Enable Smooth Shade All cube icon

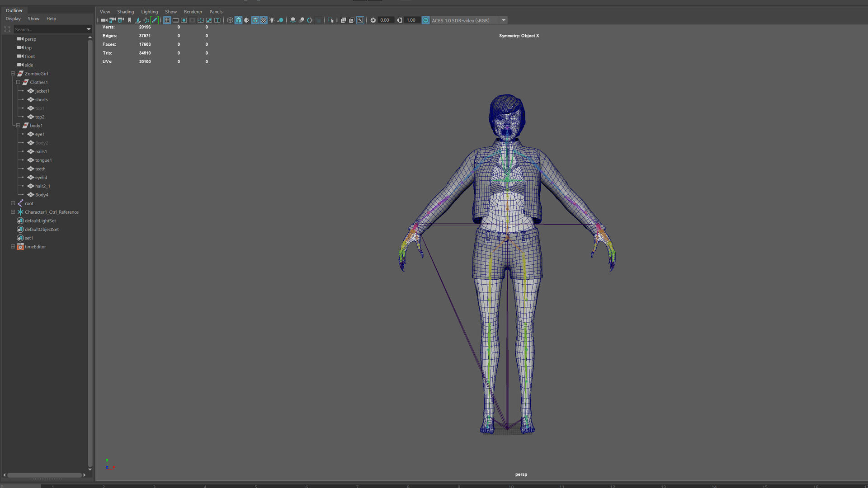pos(238,20)
